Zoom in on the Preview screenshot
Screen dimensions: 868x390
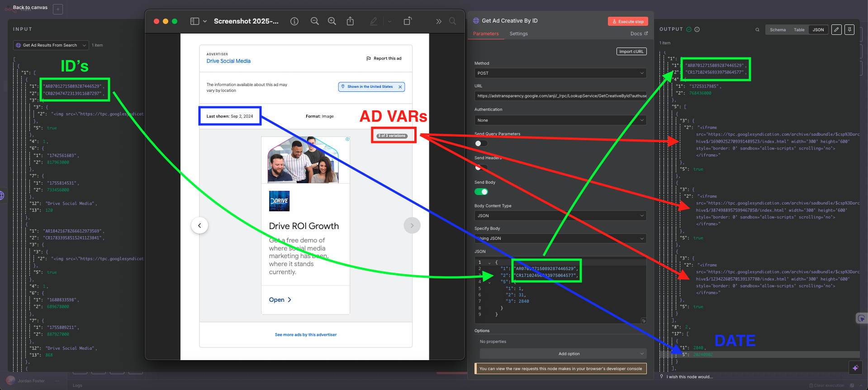coord(332,21)
